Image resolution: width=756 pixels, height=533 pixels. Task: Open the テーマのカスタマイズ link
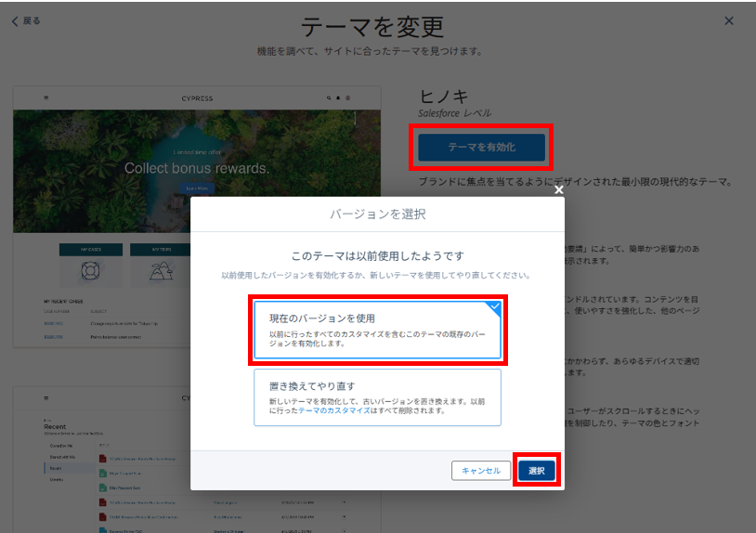[338, 410]
